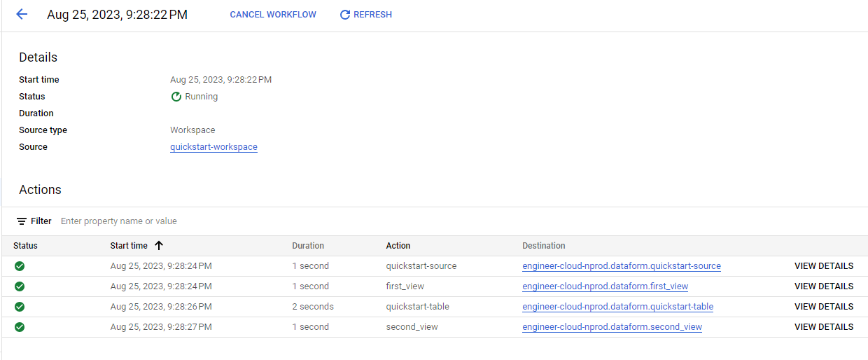Cancel the running workflow
This screenshot has height=360, width=868.
pyautogui.click(x=273, y=15)
